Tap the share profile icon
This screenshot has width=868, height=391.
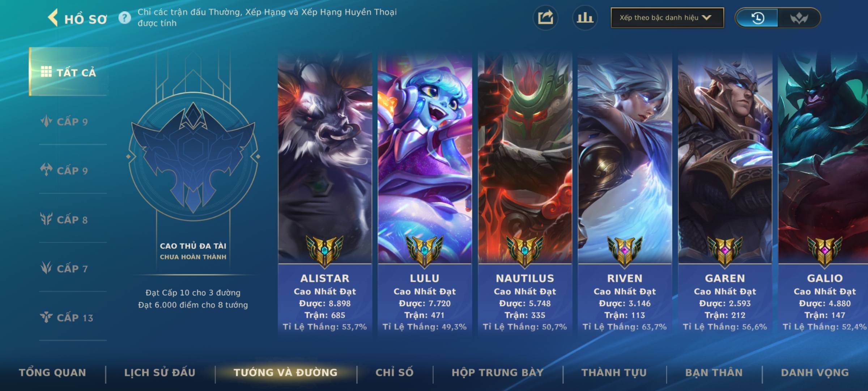tap(545, 18)
